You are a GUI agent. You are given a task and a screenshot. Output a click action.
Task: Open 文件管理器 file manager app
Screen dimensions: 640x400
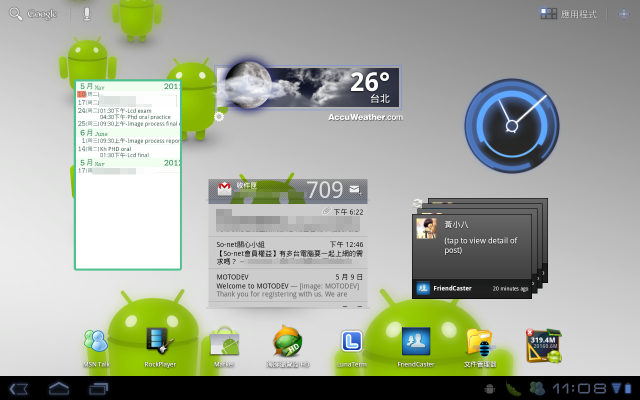point(480,348)
